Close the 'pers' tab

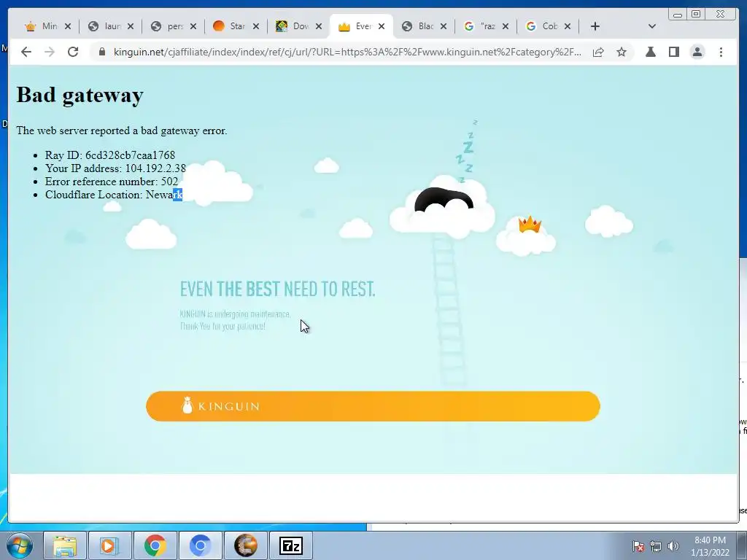(x=193, y=26)
